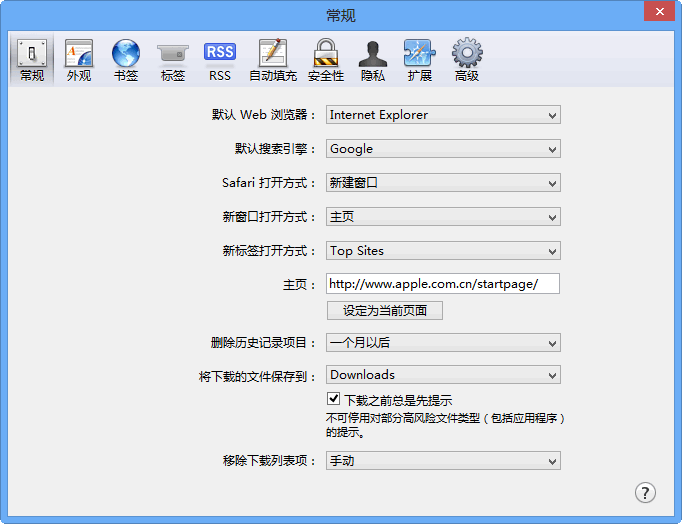Screen dimensions: 682x524
Task: Expand the Safari 打开方式 新建窗口 dropdown
Action: (x=443, y=183)
